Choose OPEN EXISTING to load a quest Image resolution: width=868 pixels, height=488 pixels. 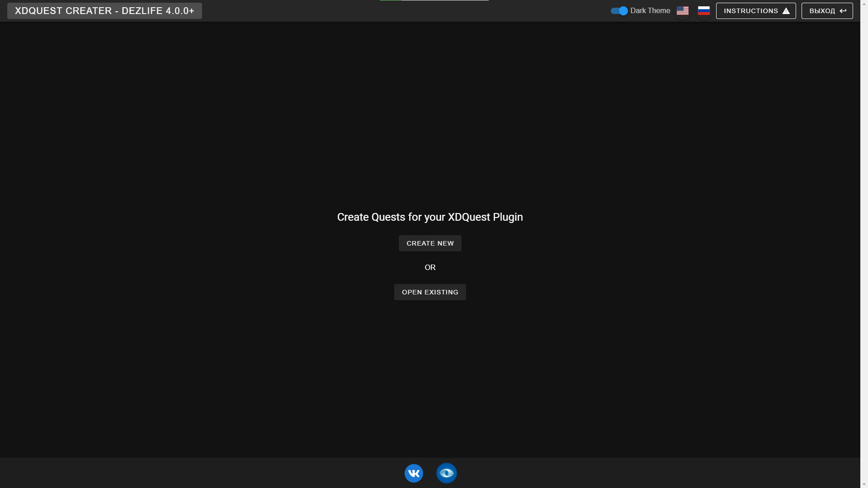pyautogui.click(x=429, y=292)
